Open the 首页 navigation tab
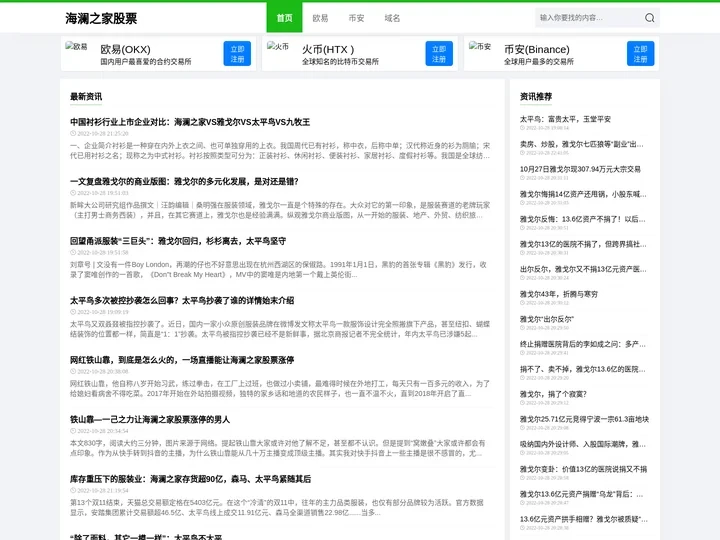720x540 pixels. point(284,17)
